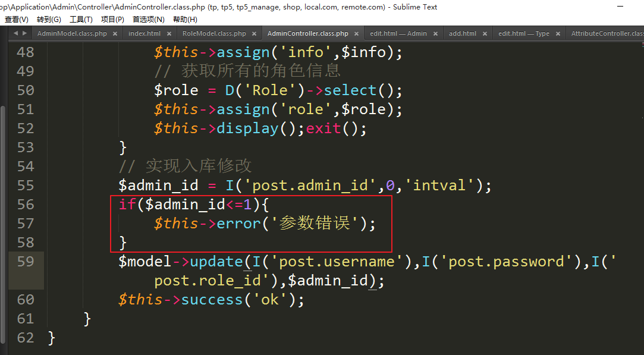
Task: Open the 工具(T) menu
Action: pos(81,20)
